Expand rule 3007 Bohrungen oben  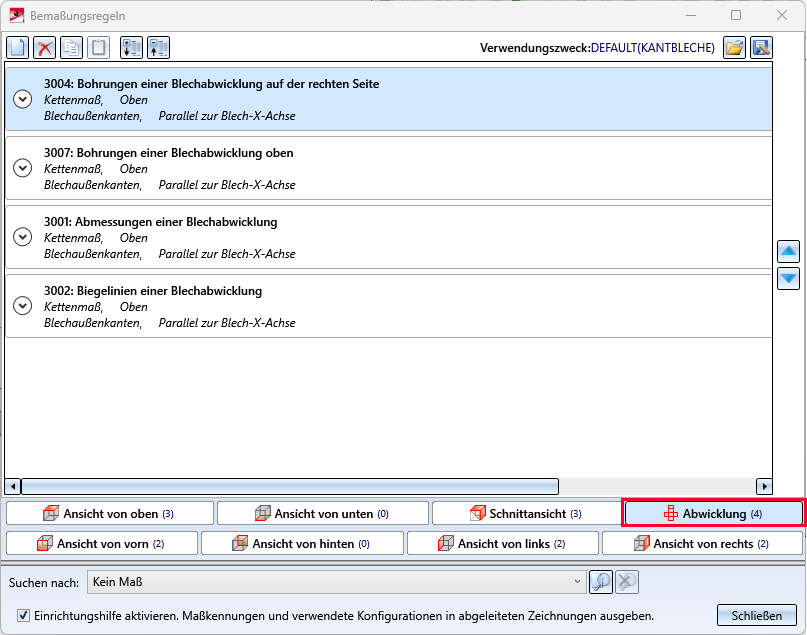coord(23,168)
